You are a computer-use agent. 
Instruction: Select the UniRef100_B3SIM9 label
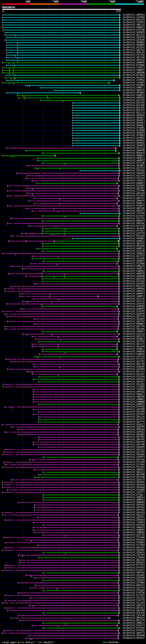point(133,103)
